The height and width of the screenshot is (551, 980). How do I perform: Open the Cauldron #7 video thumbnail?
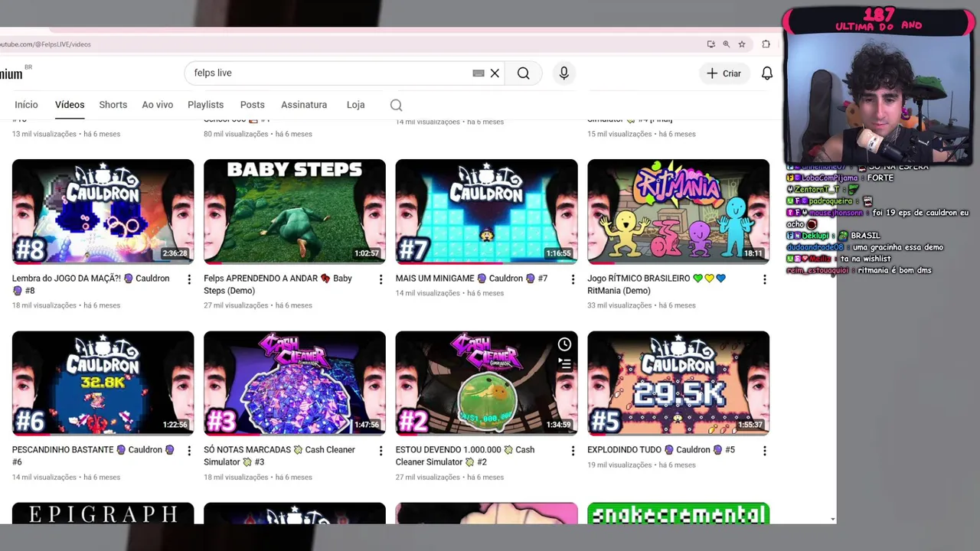[x=487, y=211]
